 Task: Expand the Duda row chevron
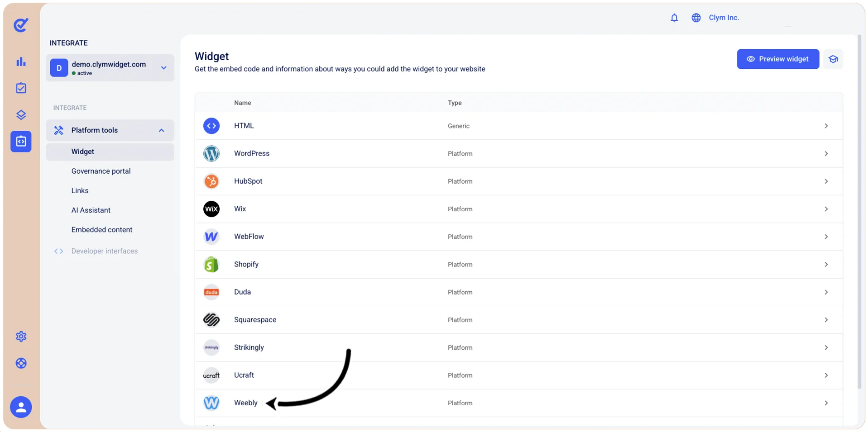[x=826, y=292]
